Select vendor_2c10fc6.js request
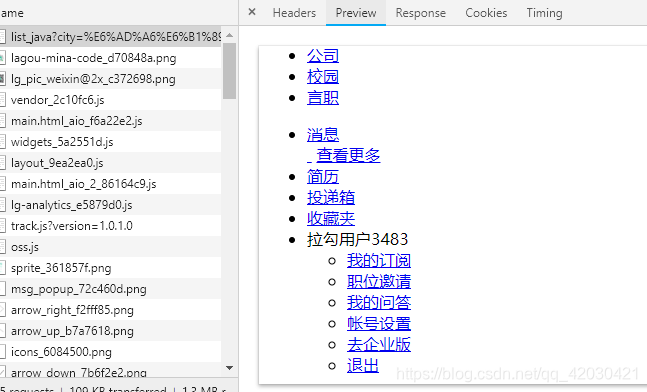 (x=111, y=100)
